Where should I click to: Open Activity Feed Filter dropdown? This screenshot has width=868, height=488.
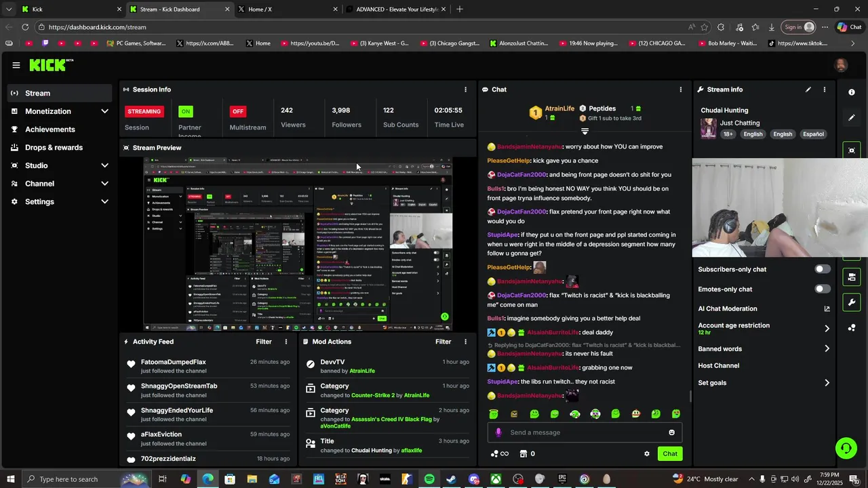coord(264,342)
